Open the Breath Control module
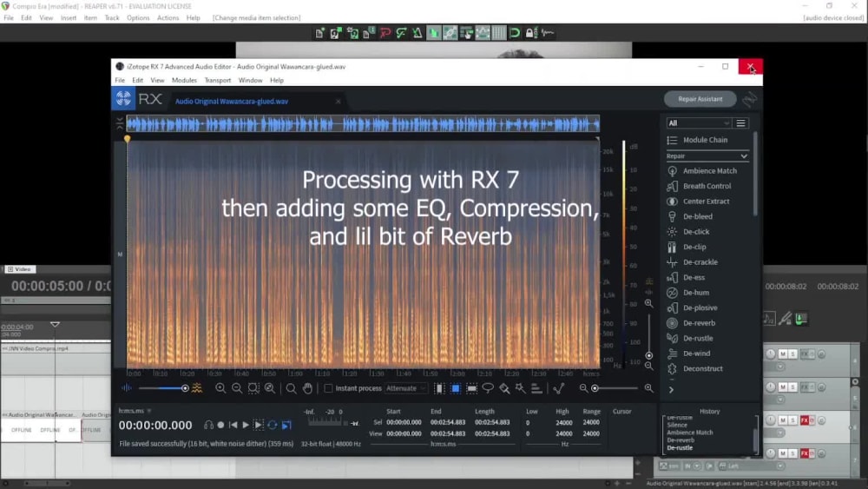Viewport: 868px width, 489px height. click(707, 186)
